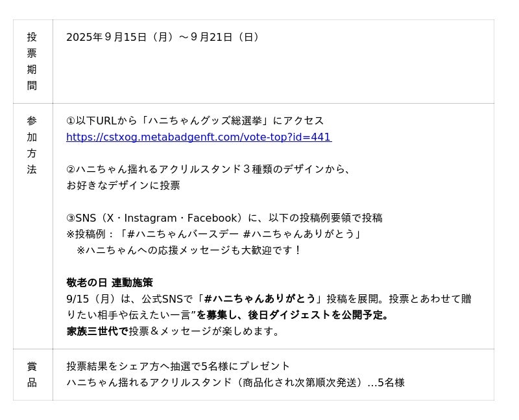Click the 投票期間 row header cell
The height and width of the screenshot is (420, 519).
pyautogui.click(x=32, y=62)
